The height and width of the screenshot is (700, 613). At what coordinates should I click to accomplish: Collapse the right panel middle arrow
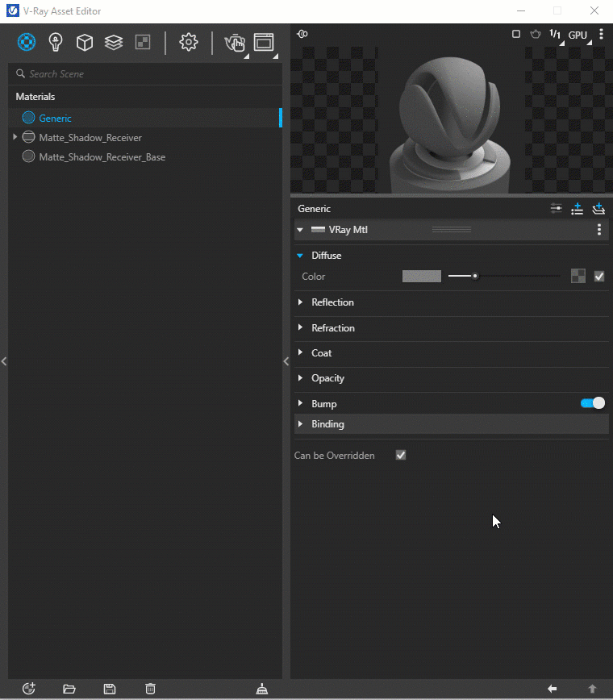286,361
